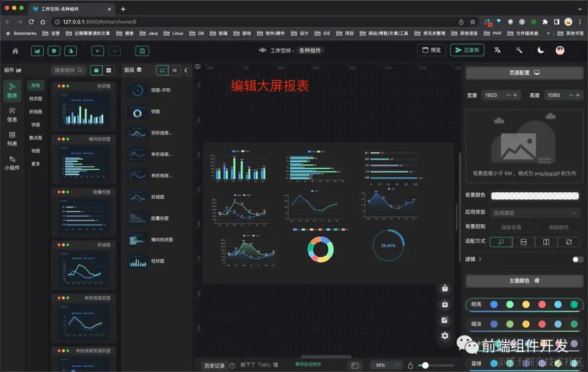This screenshot has height=372, width=588.
Task: Click the save icon in the top toolbar
Action: (143, 50)
